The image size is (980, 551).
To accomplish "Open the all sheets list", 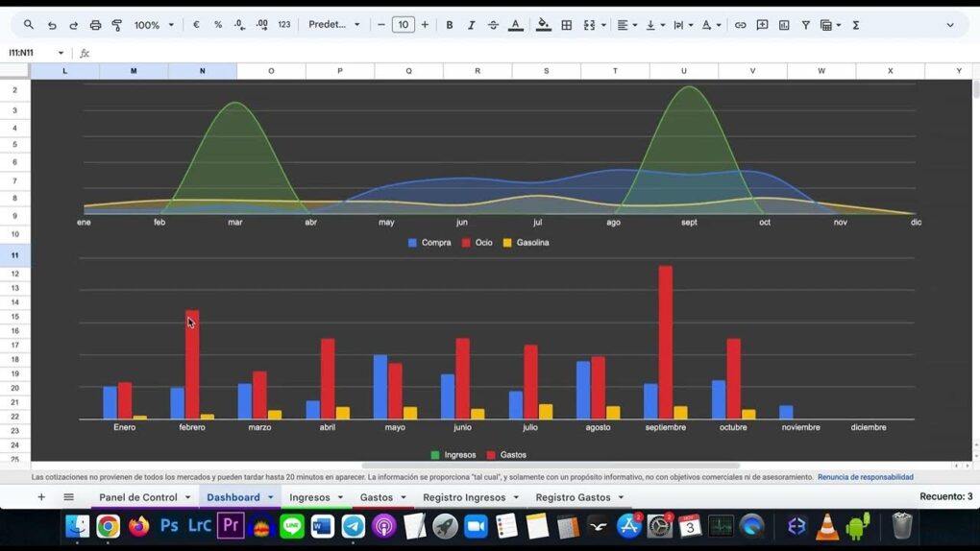I will point(69,497).
